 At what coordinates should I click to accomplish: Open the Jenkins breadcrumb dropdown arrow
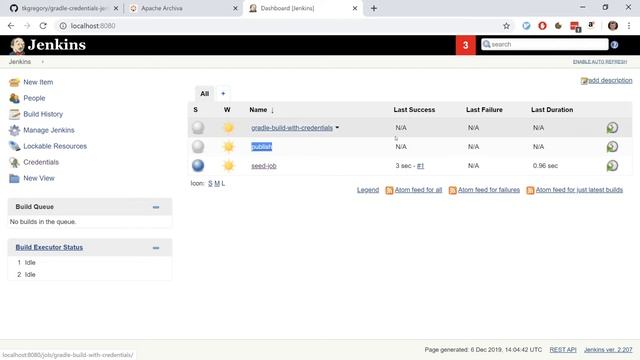(42, 62)
